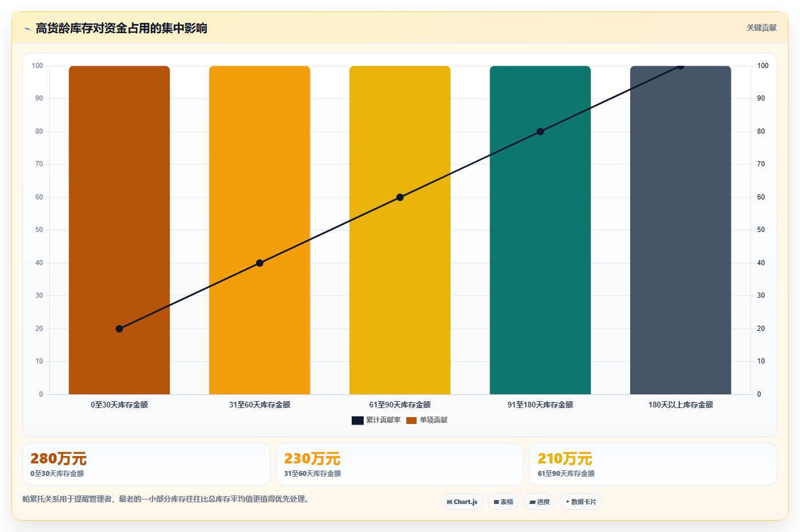
Task: Click the title 高货龄库存对资金占用的集中影响
Action: coord(121,28)
